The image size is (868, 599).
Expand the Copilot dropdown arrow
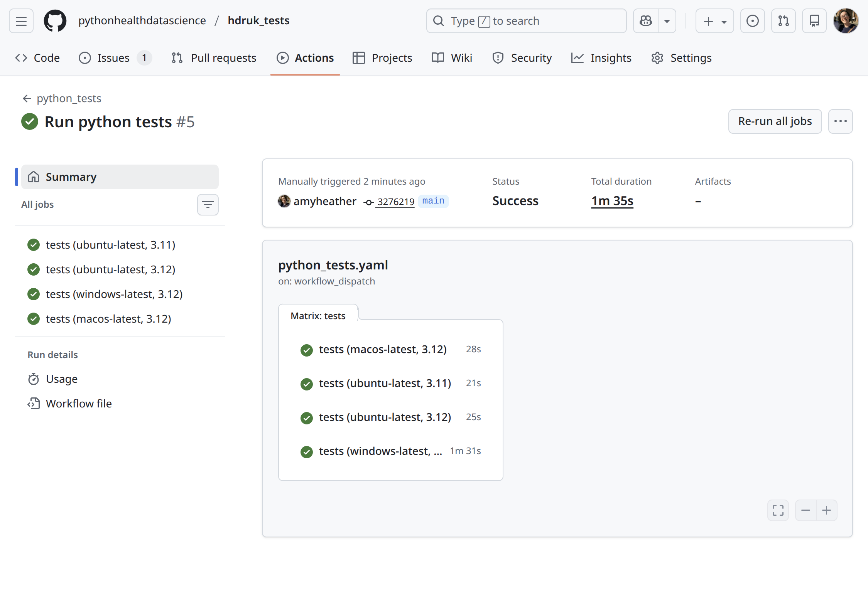pyautogui.click(x=667, y=21)
